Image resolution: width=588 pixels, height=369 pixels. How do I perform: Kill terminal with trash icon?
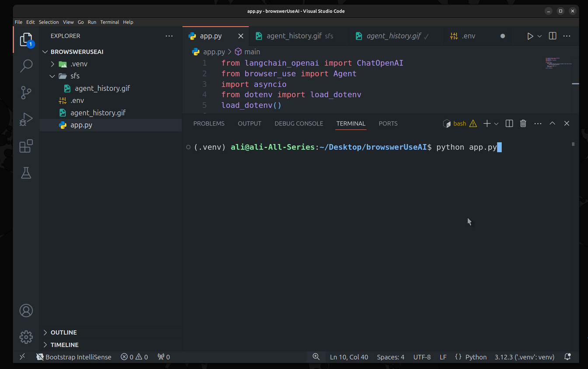pyautogui.click(x=523, y=124)
